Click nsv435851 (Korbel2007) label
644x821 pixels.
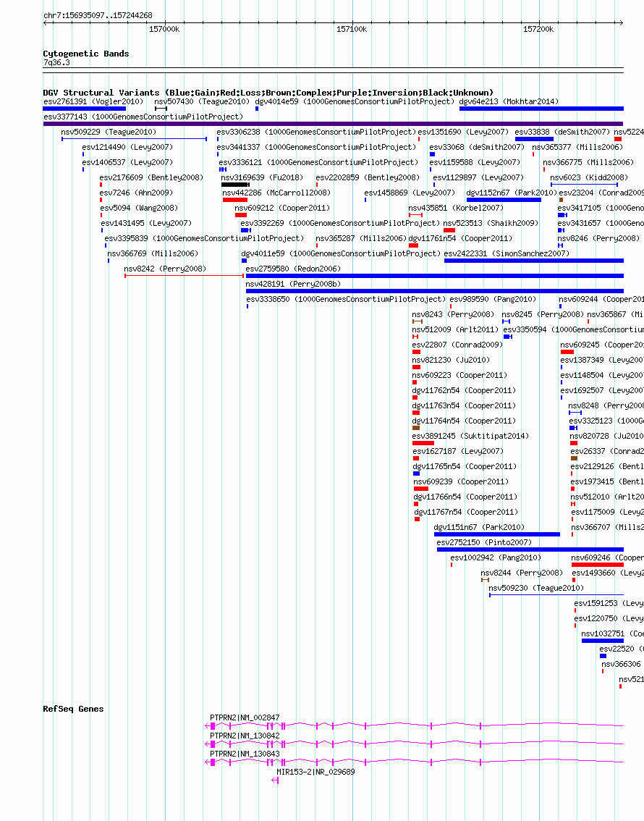(x=456, y=208)
